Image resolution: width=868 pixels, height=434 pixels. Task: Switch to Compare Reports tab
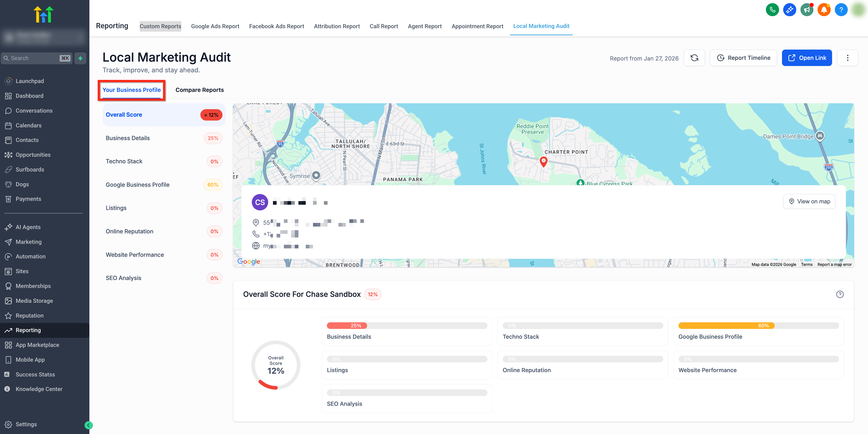pos(199,90)
